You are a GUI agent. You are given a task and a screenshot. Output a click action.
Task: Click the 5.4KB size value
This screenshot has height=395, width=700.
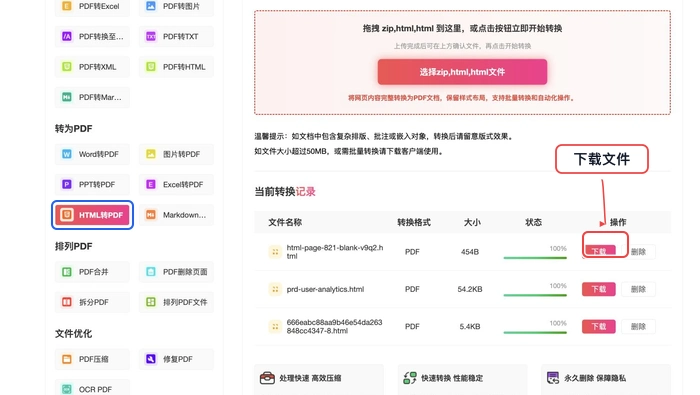[x=470, y=327]
